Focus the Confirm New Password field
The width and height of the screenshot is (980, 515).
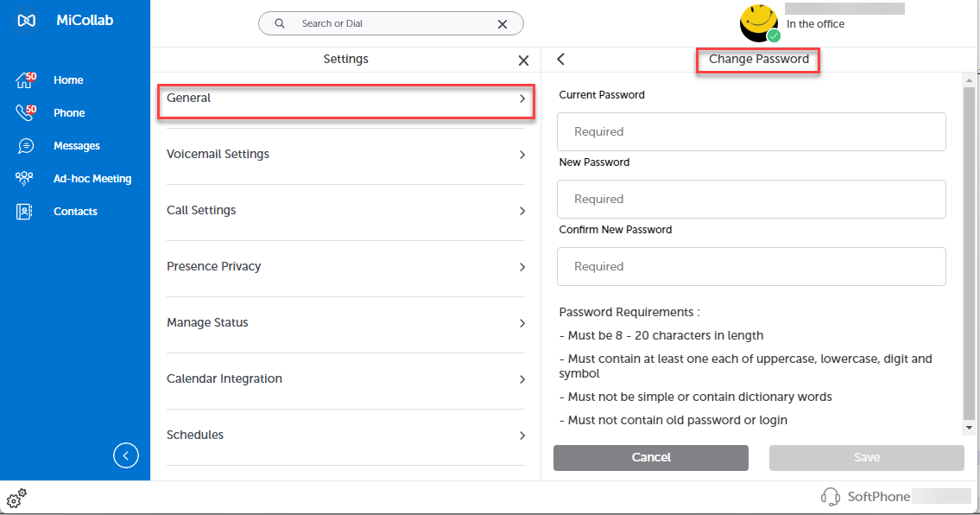click(751, 267)
